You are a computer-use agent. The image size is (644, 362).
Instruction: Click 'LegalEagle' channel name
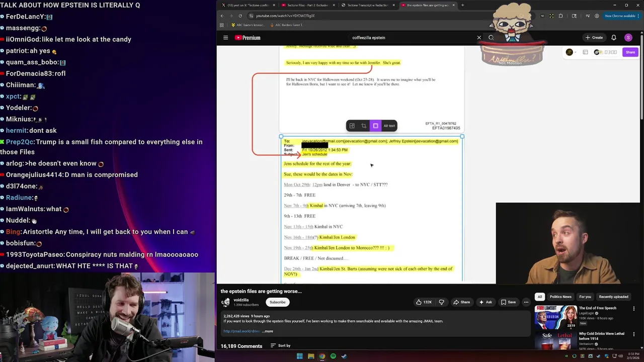(587, 313)
